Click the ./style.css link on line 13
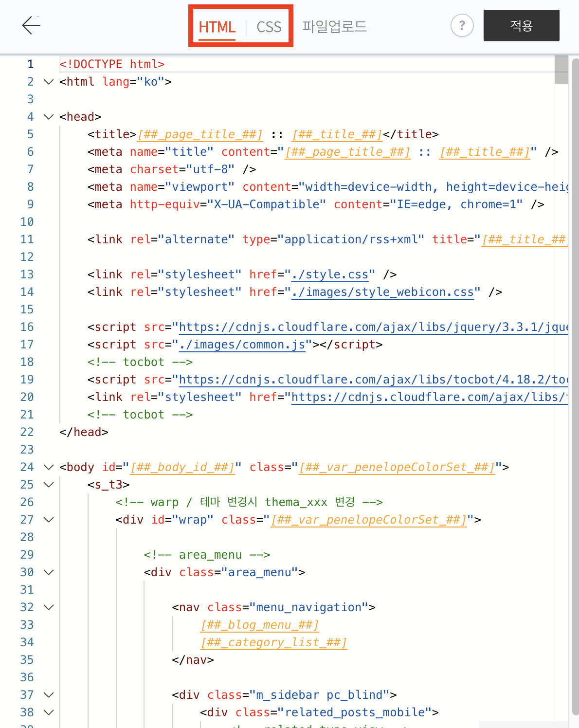579x728 pixels. (330, 274)
